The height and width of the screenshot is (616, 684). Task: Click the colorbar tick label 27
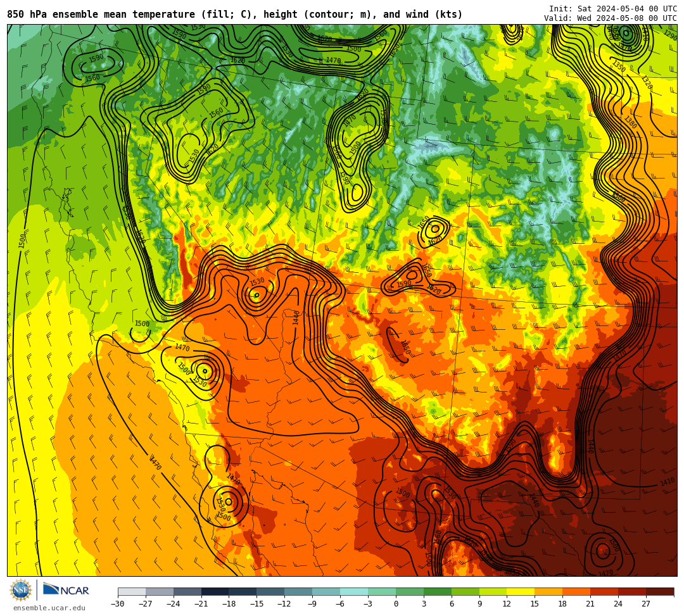point(646,604)
